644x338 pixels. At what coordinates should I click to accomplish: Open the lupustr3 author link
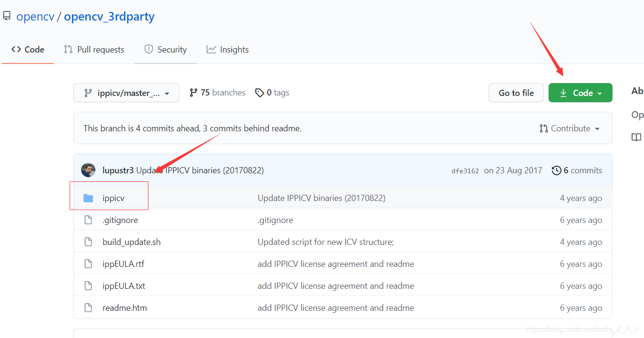pyautogui.click(x=118, y=170)
